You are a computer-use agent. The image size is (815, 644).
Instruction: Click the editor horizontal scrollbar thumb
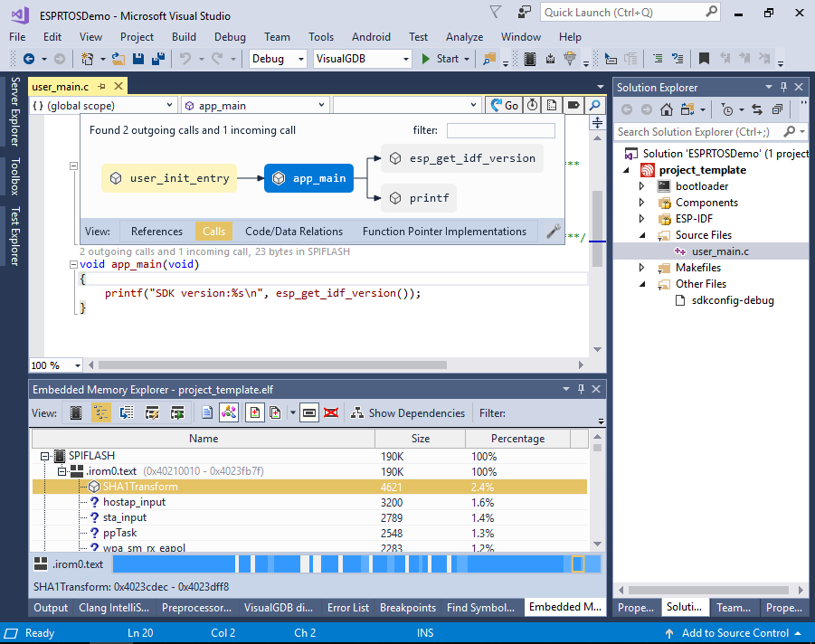click(x=272, y=365)
